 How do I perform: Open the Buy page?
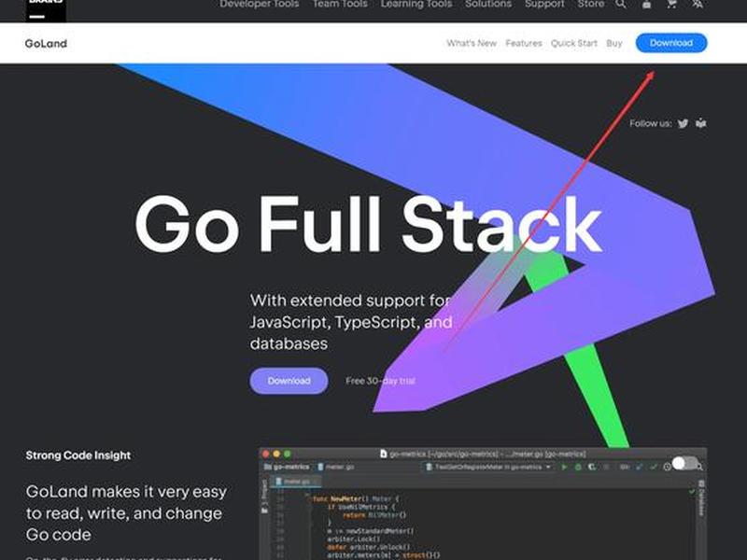[x=614, y=43]
